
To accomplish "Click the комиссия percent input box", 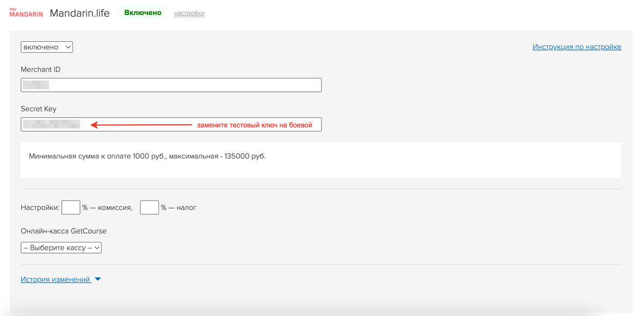I will [71, 207].
